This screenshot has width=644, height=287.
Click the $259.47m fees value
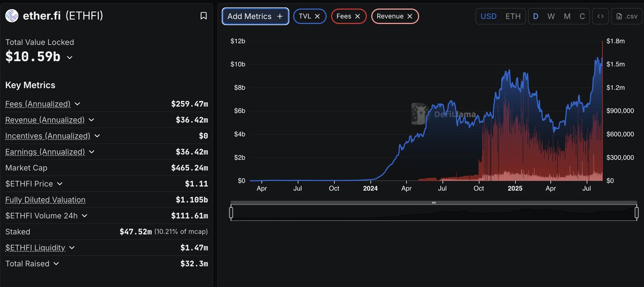click(189, 104)
